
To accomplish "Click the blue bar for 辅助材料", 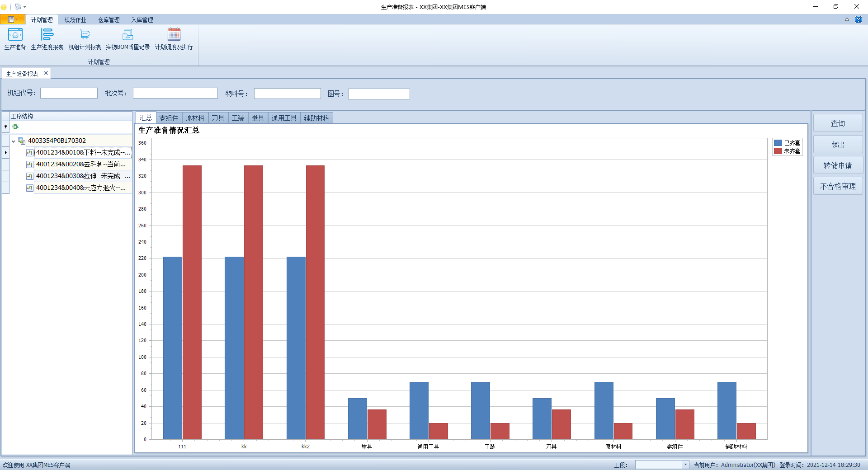I will click(727, 410).
